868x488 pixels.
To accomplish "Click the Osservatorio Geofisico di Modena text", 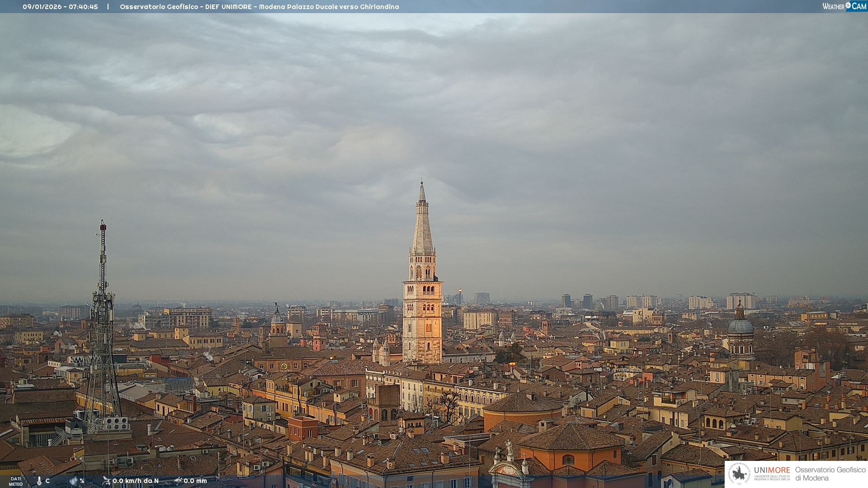I will [830, 474].
